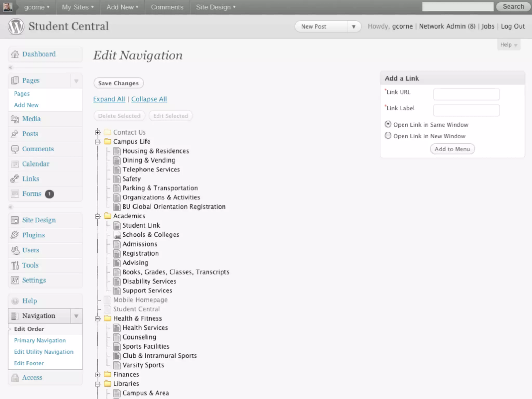Select the Telephone Services tree item
The height and width of the screenshot is (399, 532).
151,170
